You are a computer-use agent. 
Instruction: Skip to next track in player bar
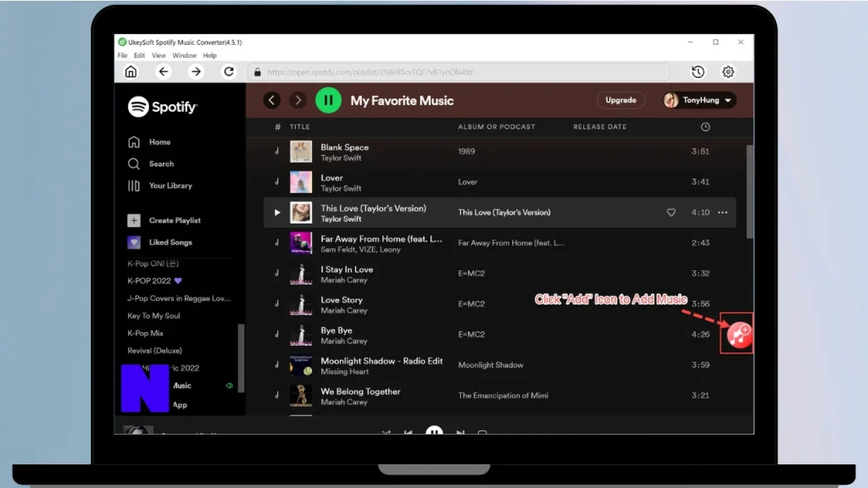point(460,431)
